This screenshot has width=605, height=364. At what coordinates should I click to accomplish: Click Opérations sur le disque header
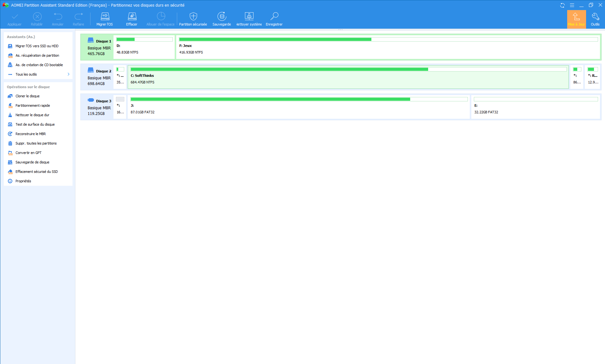[x=28, y=87]
